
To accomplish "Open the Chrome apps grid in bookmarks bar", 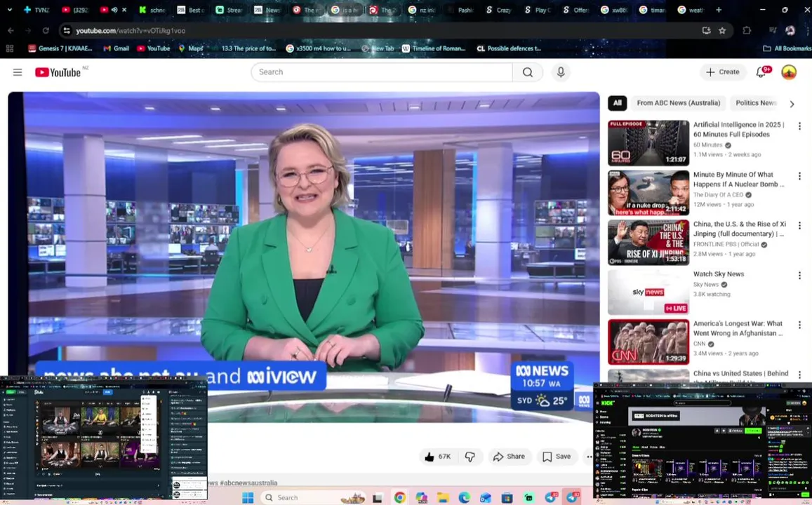I will 9,48.
